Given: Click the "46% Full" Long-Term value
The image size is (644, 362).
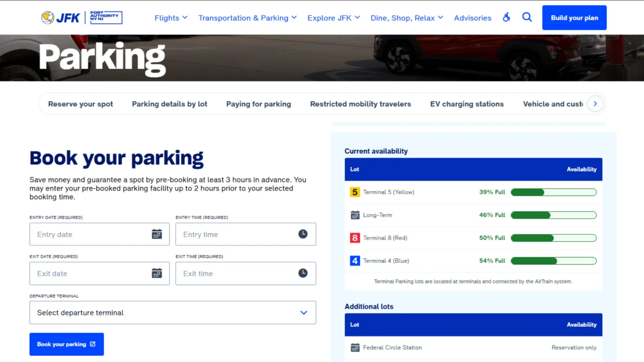Looking at the screenshot, I should pyautogui.click(x=492, y=215).
